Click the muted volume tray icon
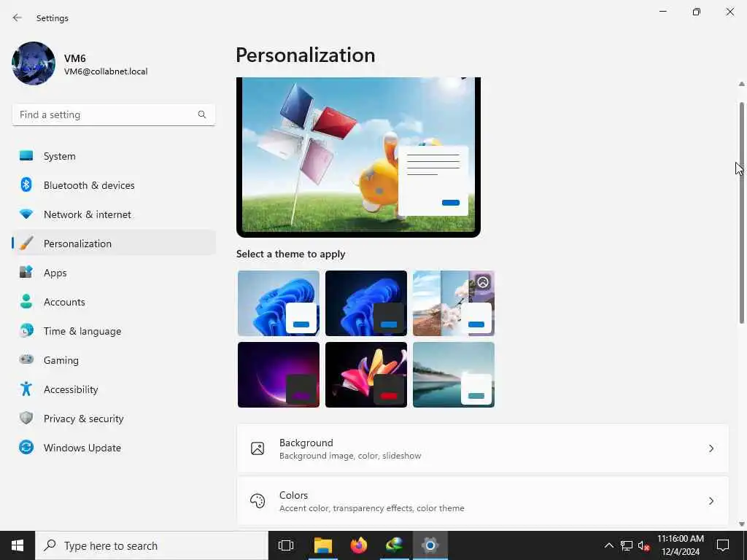Screen dimensions: 747x560 click(x=643, y=545)
